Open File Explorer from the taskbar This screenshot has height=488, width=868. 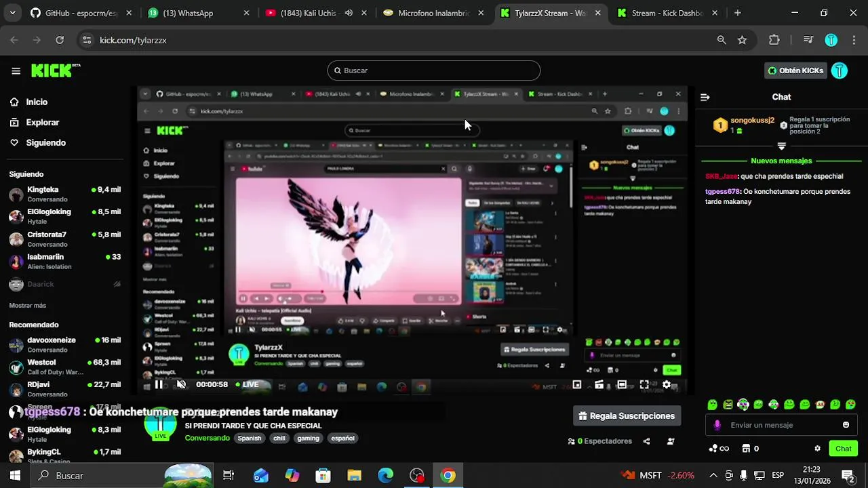(354, 475)
